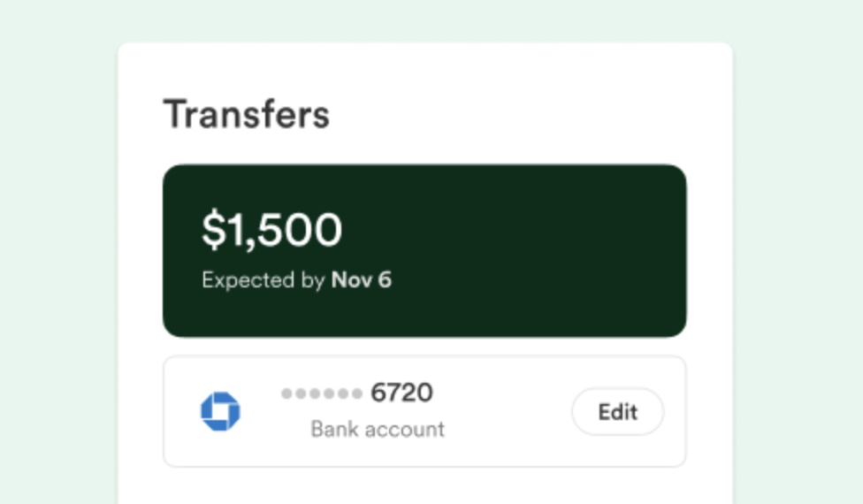Click white margin left of Transfers heading
Screen dimensions: 863x504
(x=141, y=115)
